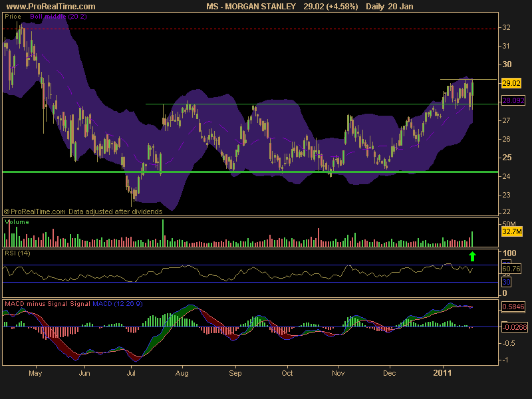Click the 100 label on RSI axis
This screenshot has width=532, height=399.
509,253
